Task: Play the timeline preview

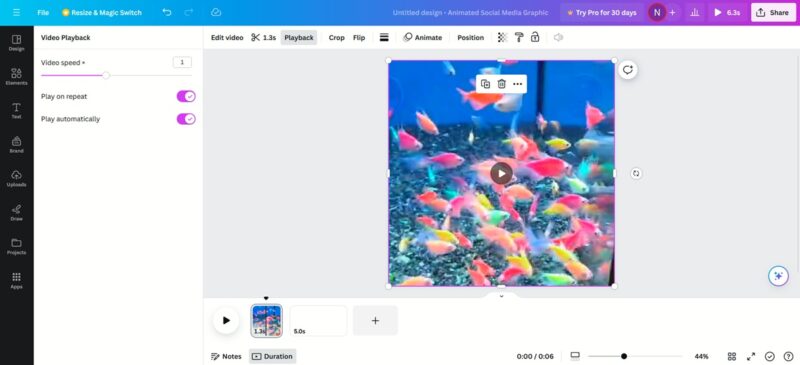Action: pyautogui.click(x=226, y=321)
